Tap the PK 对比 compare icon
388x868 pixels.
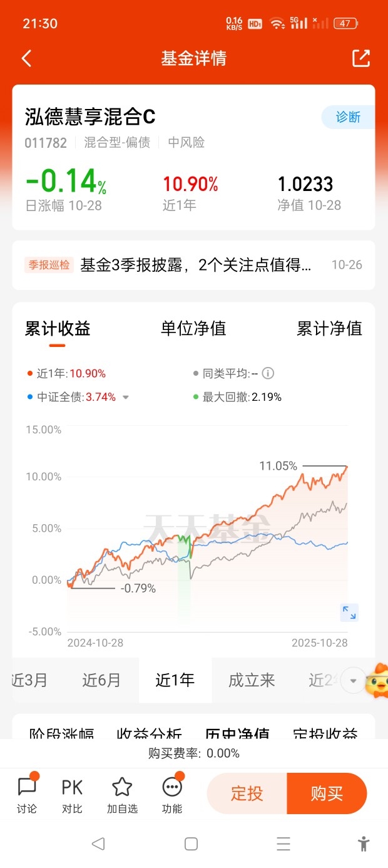point(72,794)
